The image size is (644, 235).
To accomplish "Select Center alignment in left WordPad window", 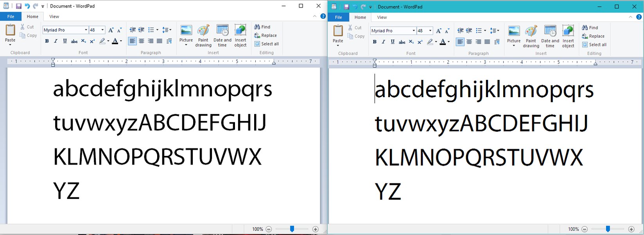I will [x=142, y=41].
